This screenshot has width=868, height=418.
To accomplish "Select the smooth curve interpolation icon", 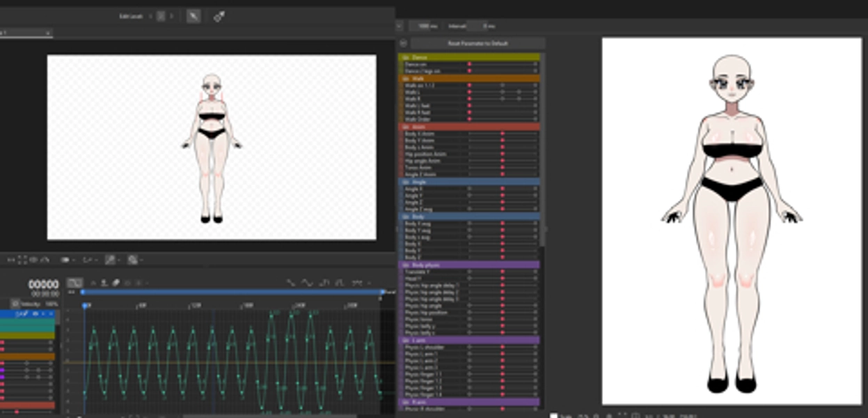I will coord(306,283).
